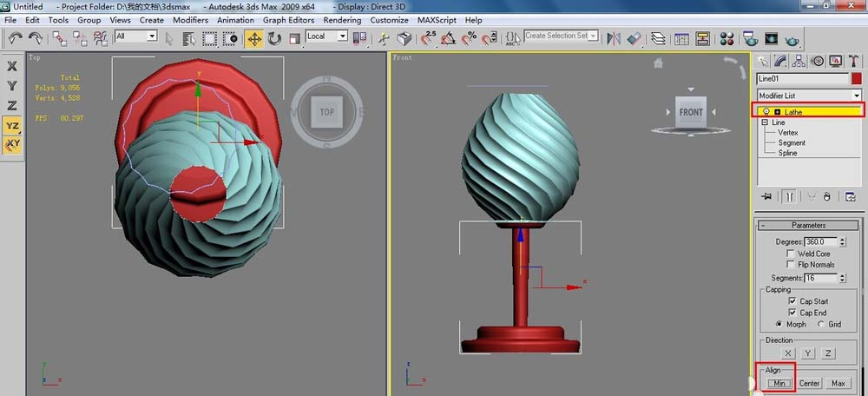
Task: Uncheck the Cap Start checkbox
Action: point(792,301)
